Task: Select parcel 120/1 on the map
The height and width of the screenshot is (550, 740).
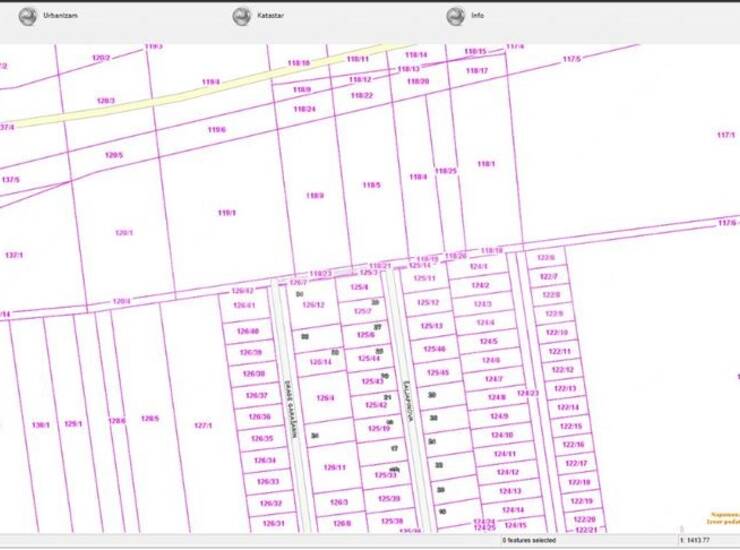Action: 123,232
